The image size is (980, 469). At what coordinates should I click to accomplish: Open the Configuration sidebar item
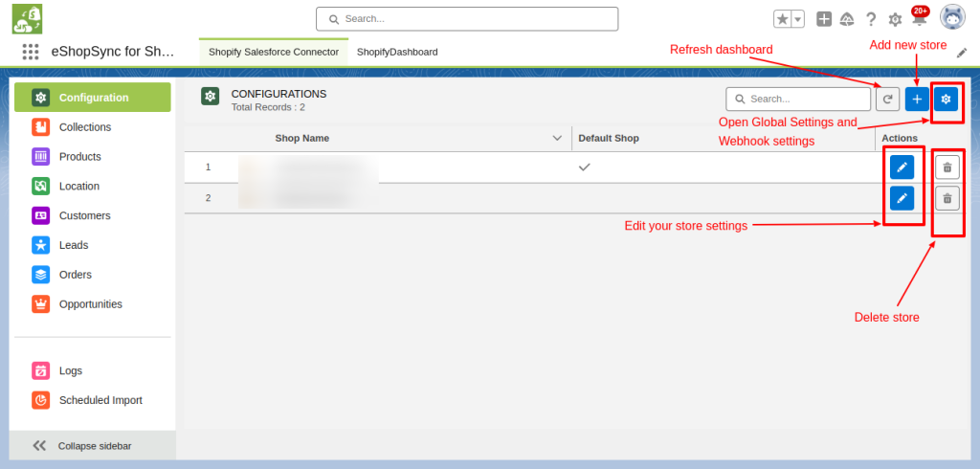(93, 98)
